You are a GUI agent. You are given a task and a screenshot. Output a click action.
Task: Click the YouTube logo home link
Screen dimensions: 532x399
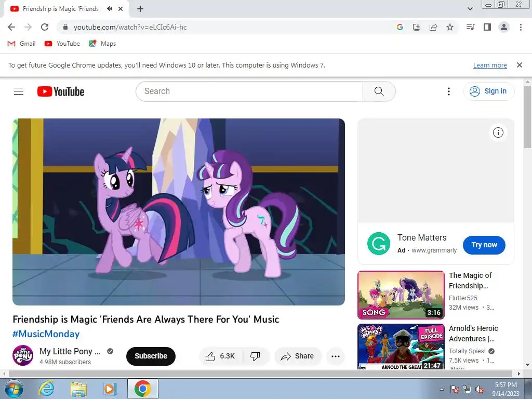tap(61, 91)
